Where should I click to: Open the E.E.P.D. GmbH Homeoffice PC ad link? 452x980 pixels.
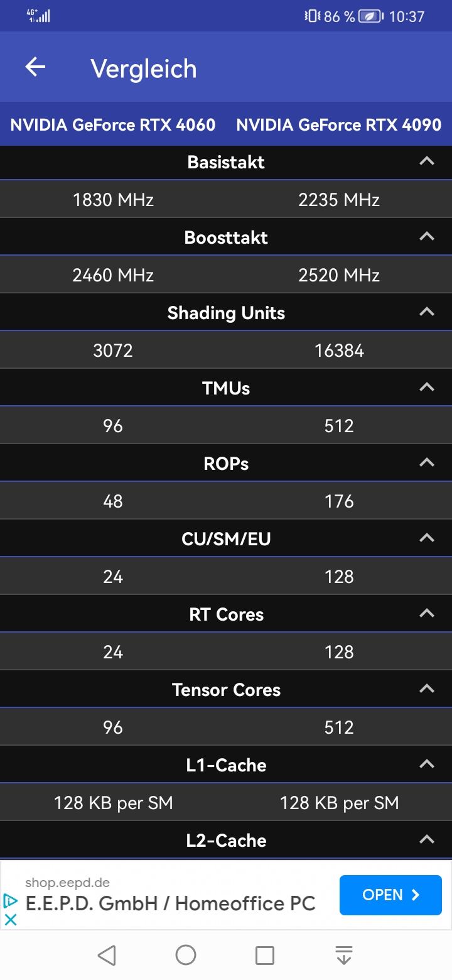click(x=170, y=903)
